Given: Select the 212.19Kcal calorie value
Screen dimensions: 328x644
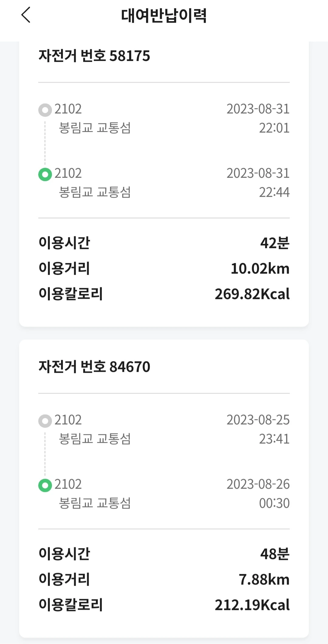Looking at the screenshot, I should 252,605.
